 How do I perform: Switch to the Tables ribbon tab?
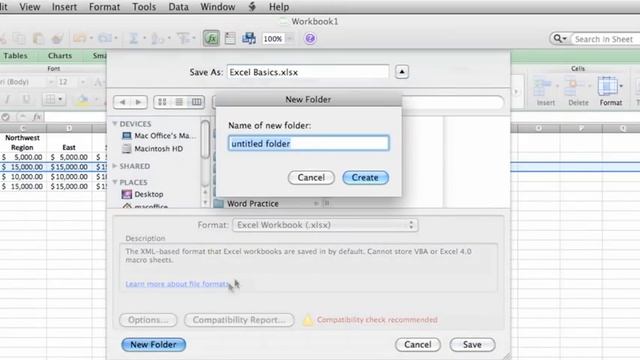[16, 56]
